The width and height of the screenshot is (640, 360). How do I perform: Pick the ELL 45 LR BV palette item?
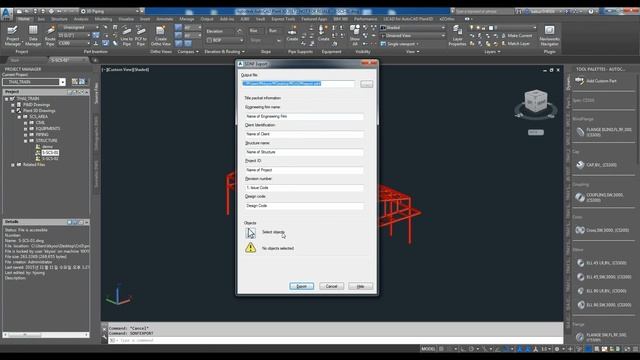pos(602,263)
